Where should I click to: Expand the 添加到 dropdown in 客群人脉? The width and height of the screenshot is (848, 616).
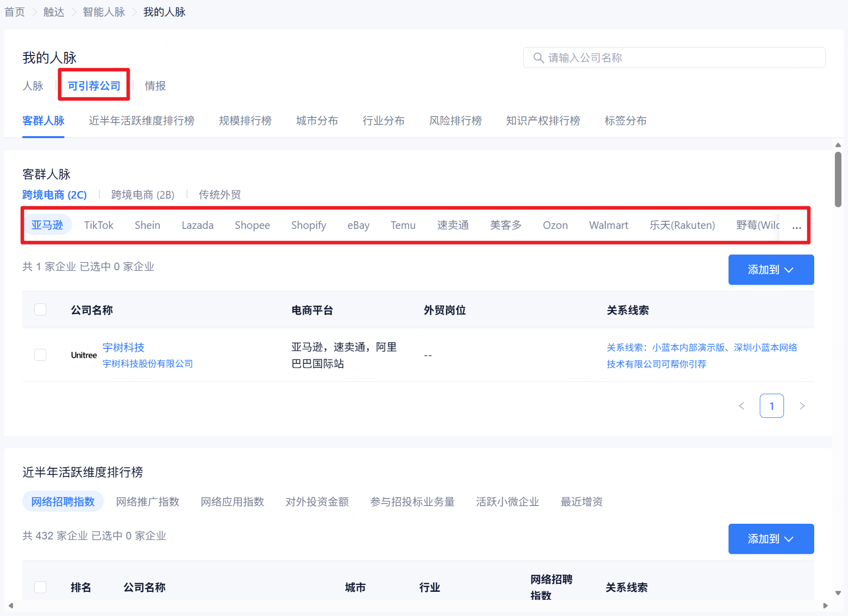[771, 270]
